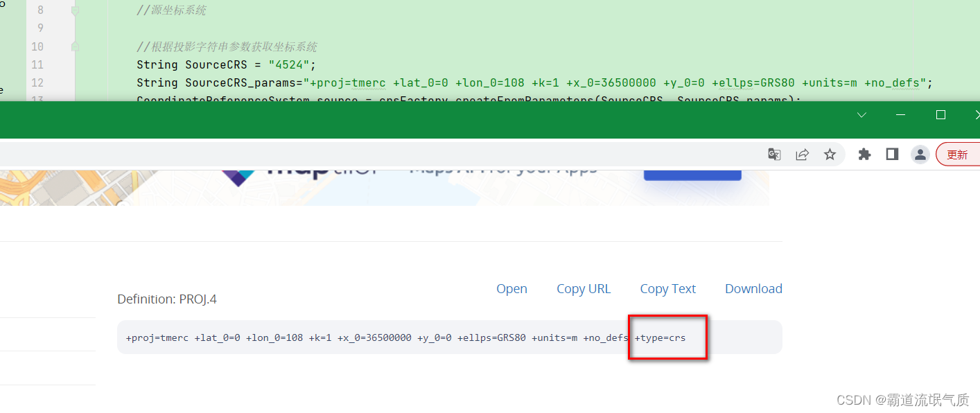The image size is (980, 413).
Task: Open the browser extensions puzzle icon
Action: click(x=864, y=154)
